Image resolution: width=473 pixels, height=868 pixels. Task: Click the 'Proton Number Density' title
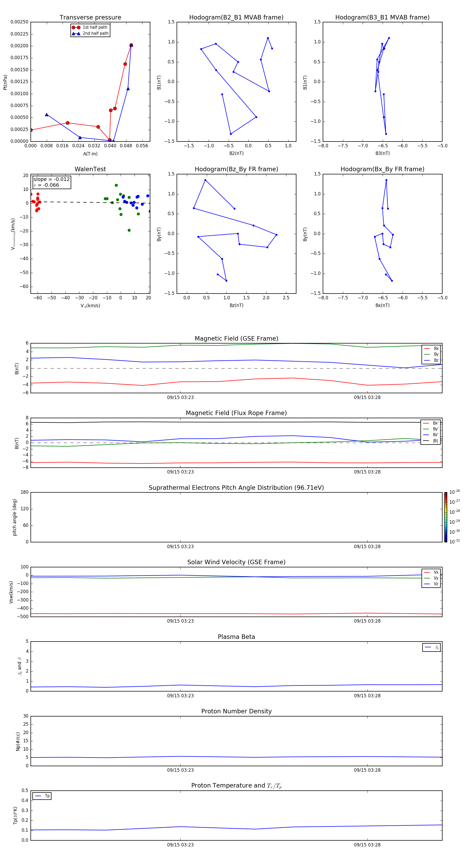(x=236, y=711)
